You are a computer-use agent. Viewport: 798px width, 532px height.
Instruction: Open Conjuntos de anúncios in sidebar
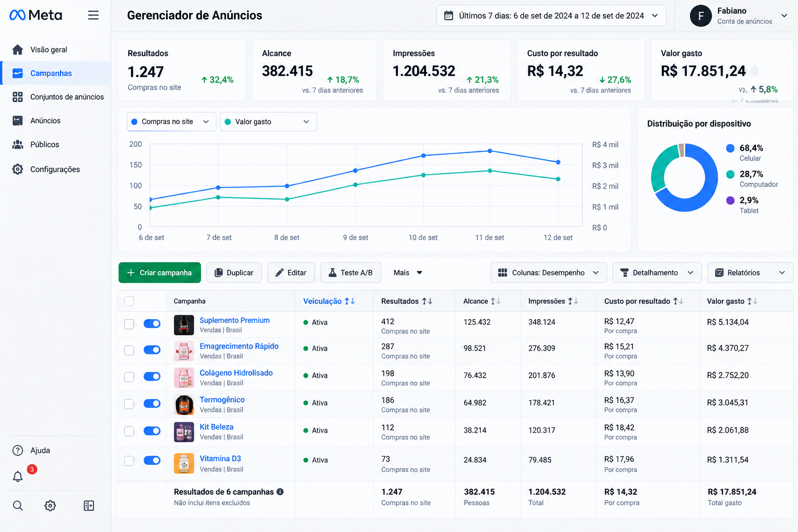[x=56, y=97]
